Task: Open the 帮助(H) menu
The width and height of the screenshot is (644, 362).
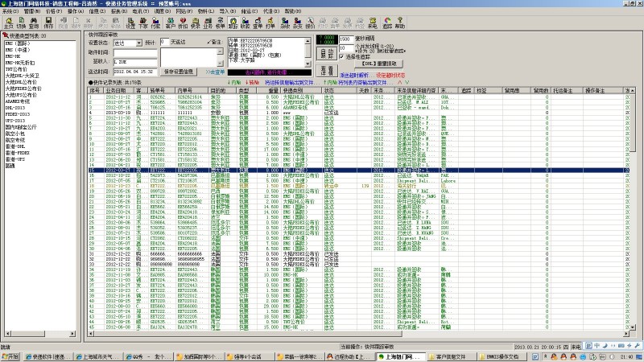Action: tap(293, 11)
